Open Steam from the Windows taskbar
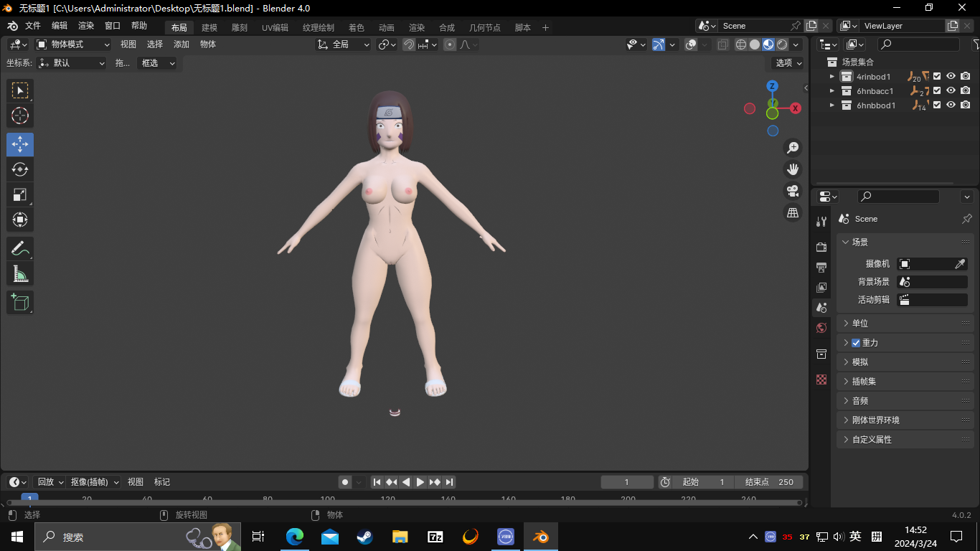This screenshot has height=551, width=980. [x=364, y=537]
